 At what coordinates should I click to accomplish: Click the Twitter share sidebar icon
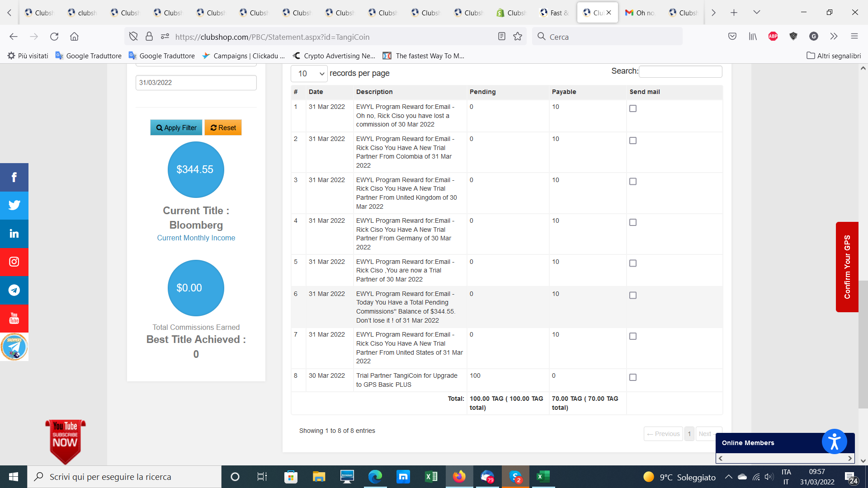[x=14, y=205]
